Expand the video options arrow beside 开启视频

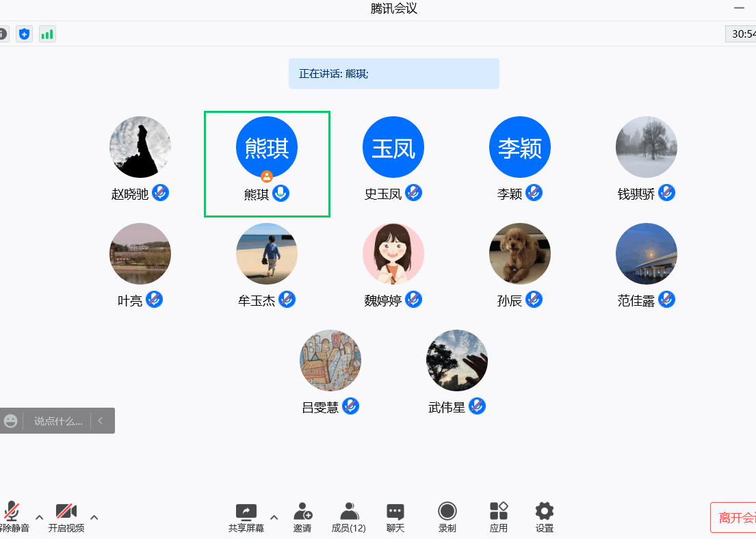tap(94, 517)
